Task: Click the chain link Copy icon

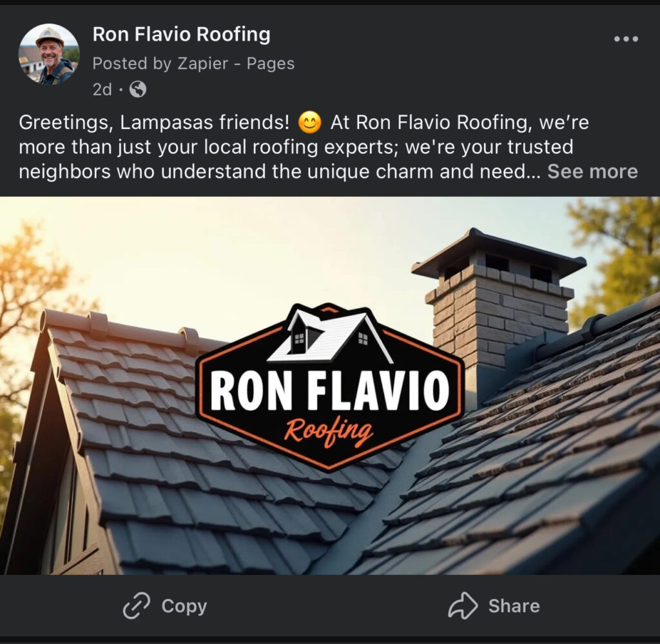Action: (x=137, y=606)
